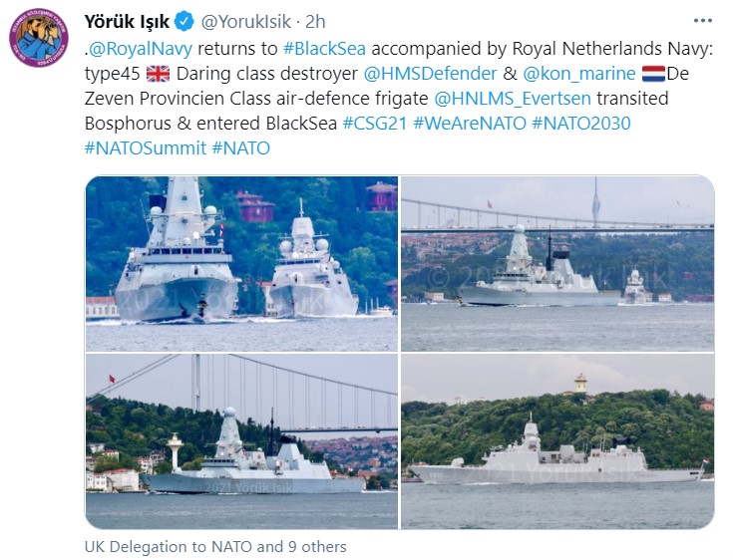Open Yörük Işık's profile avatar
Viewport: 733px width, 560px height.
pos(39,37)
